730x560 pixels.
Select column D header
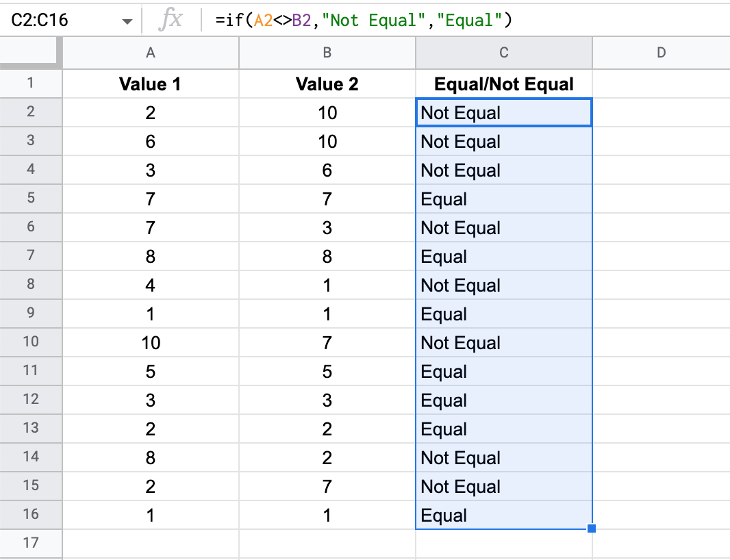[x=661, y=53]
